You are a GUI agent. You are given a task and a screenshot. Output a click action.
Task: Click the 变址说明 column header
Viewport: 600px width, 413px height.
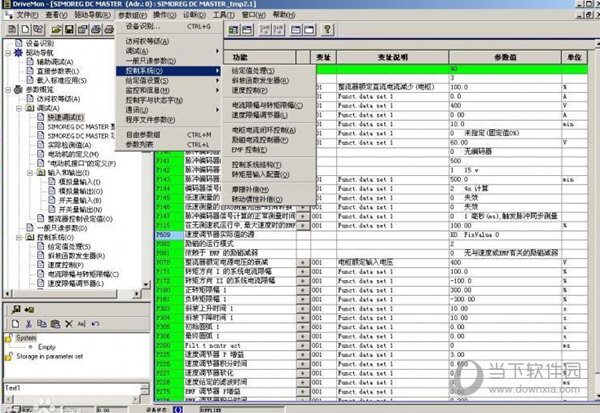click(393, 57)
